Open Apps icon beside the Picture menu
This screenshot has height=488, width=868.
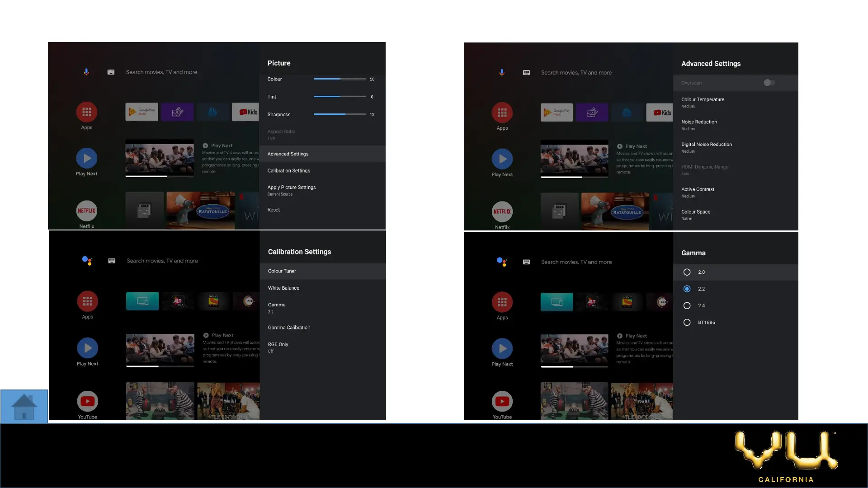tap(86, 112)
